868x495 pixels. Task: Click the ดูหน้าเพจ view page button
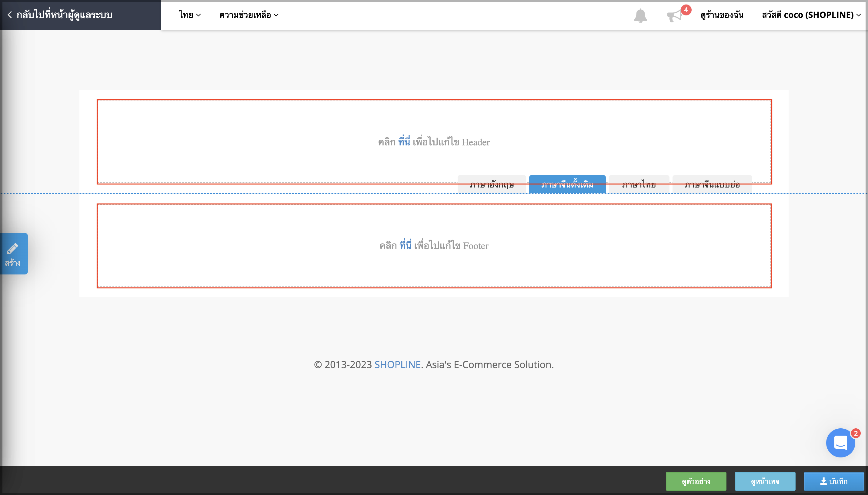tap(765, 481)
